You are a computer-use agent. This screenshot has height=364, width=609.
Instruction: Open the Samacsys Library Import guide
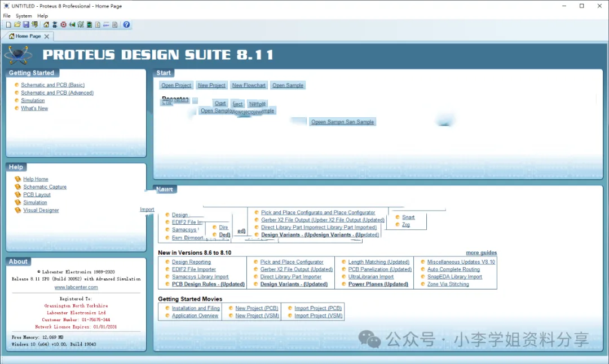(x=200, y=277)
